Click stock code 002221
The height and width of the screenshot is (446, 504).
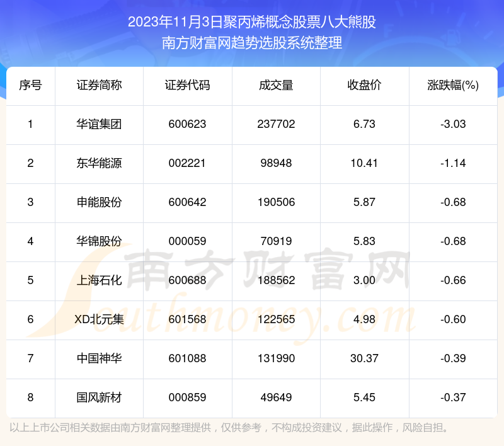[187, 163]
